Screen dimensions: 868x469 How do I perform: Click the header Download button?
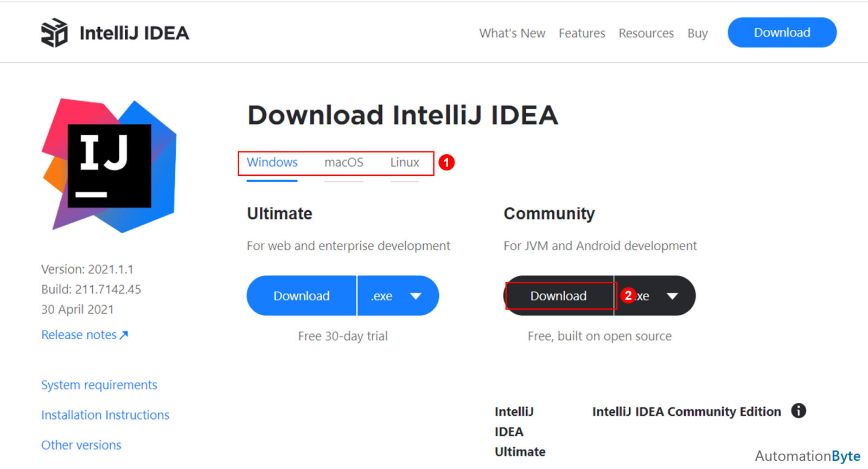point(782,33)
